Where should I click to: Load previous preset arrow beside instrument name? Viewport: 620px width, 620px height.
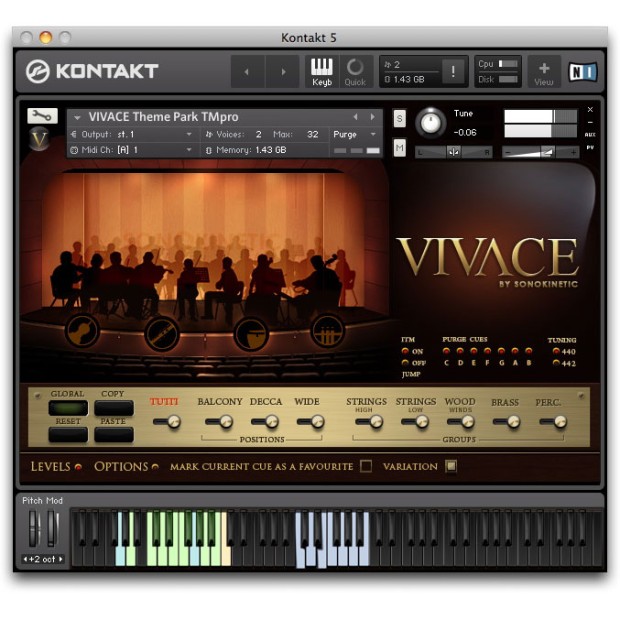pos(355,117)
